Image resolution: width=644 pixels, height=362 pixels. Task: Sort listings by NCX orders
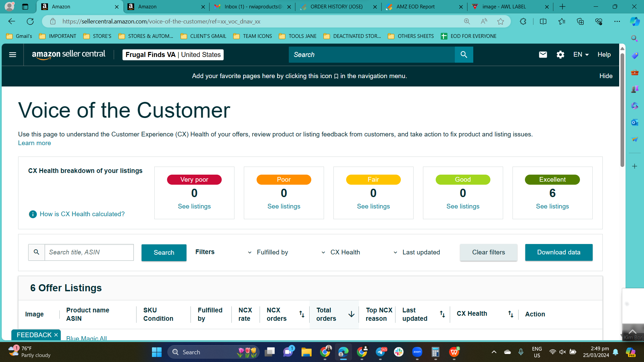pyautogui.click(x=302, y=314)
